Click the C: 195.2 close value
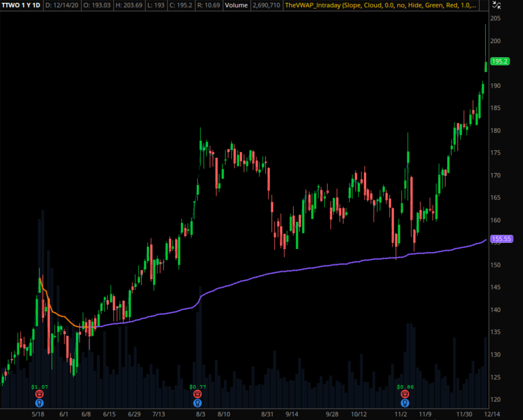523x420 pixels. (181, 5)
